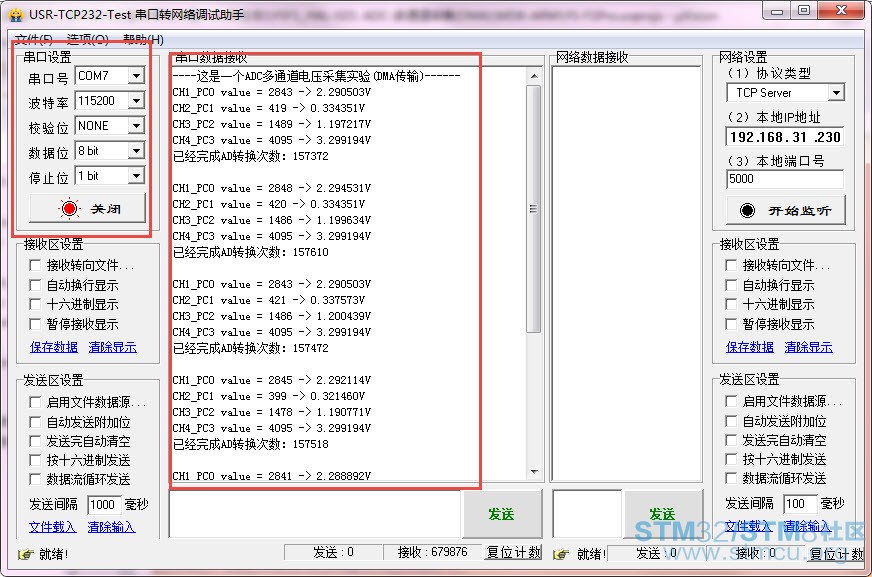Enable network 发送完自动清空 checkbox

[x=731, y=440]
